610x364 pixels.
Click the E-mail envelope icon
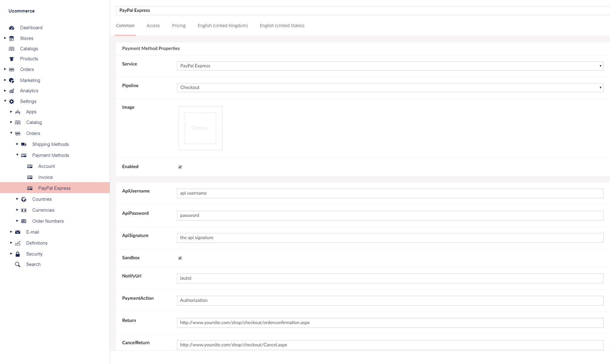click(18, 232)
